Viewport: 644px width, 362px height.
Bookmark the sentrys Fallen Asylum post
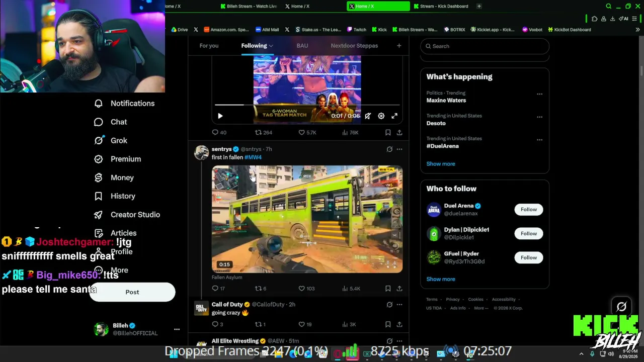[388, 289]
